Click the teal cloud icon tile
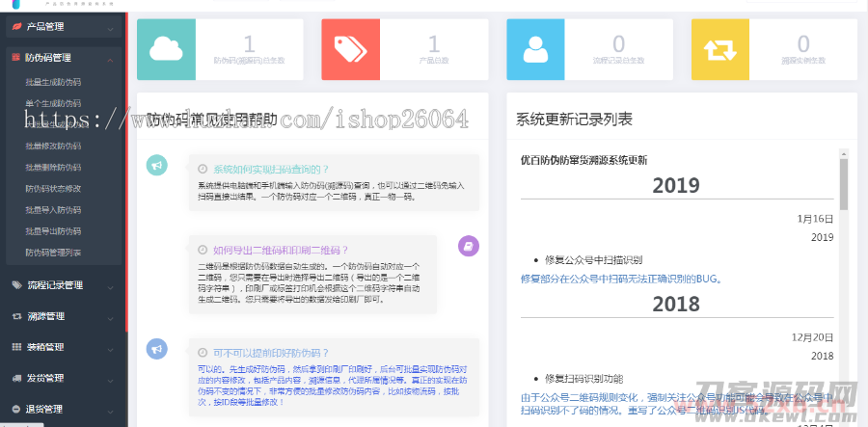Screen dimensions: 868x427 pyautogui.click(x=166, y=47)
